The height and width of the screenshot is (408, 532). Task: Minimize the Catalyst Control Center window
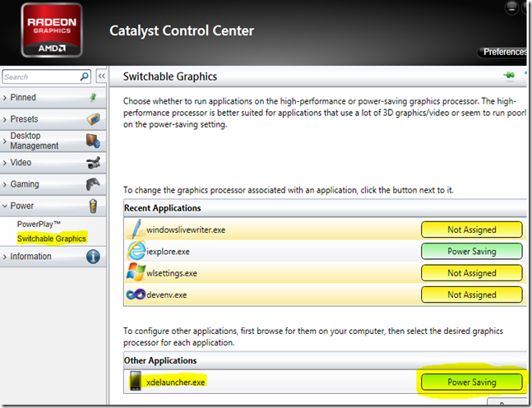coord(511,7)
